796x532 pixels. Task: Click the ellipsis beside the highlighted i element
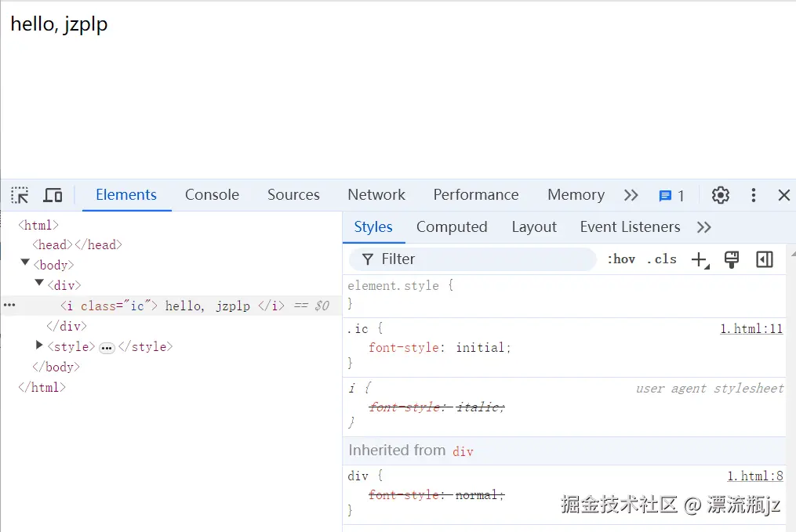coord(9,306)
